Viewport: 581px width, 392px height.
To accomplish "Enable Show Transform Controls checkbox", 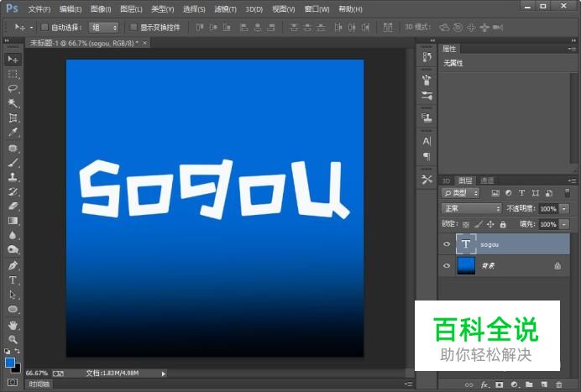I will 133,27.
